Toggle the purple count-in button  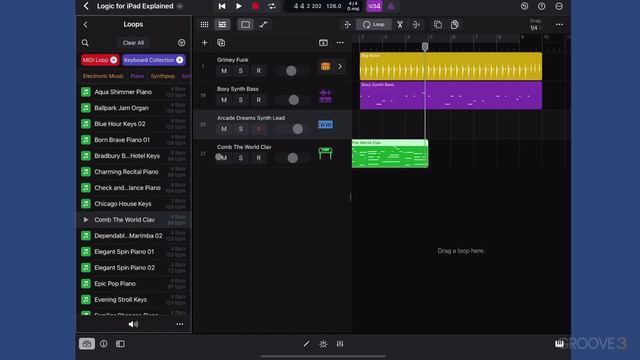pos(374,6)
